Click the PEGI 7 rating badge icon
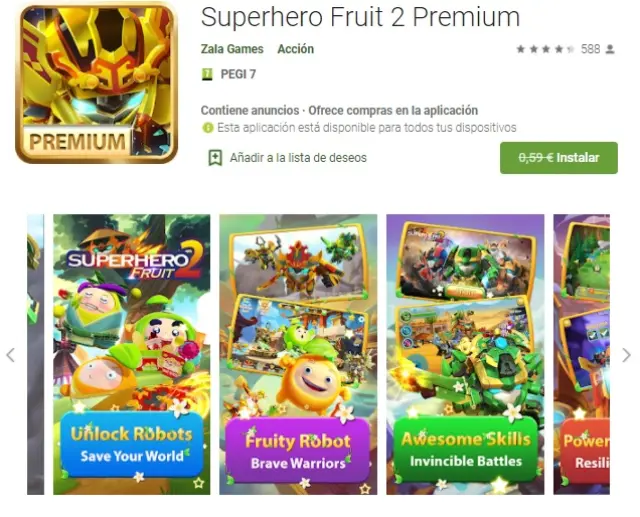The image size is (640, 517). [207, 74]
